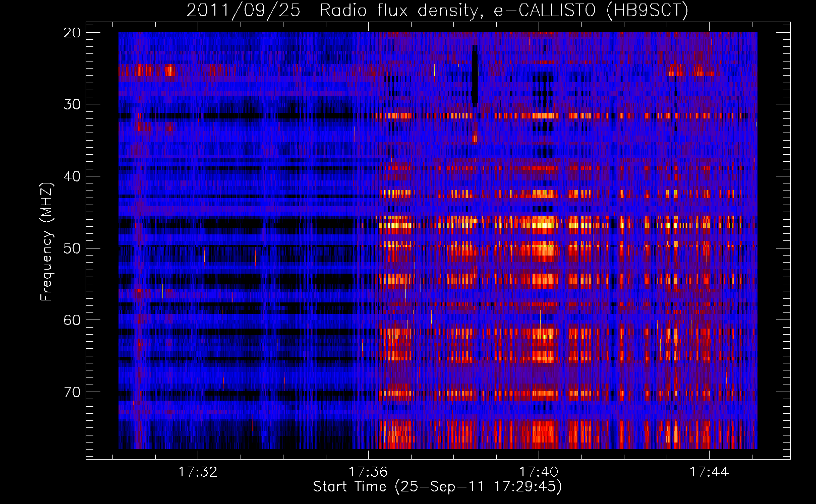The width and height of the screenshot is (816, 504).
Task: Click the 17:44 time tick label
Action: [709, 472]
